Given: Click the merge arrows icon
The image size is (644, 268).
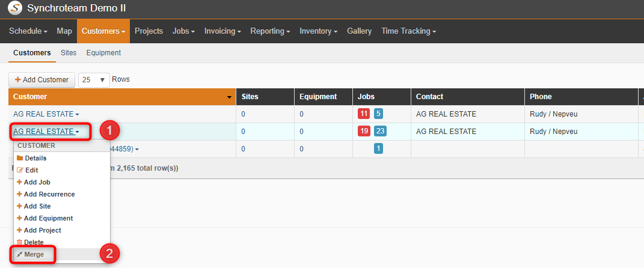Looking at the screenshot, I should (19, 254).
